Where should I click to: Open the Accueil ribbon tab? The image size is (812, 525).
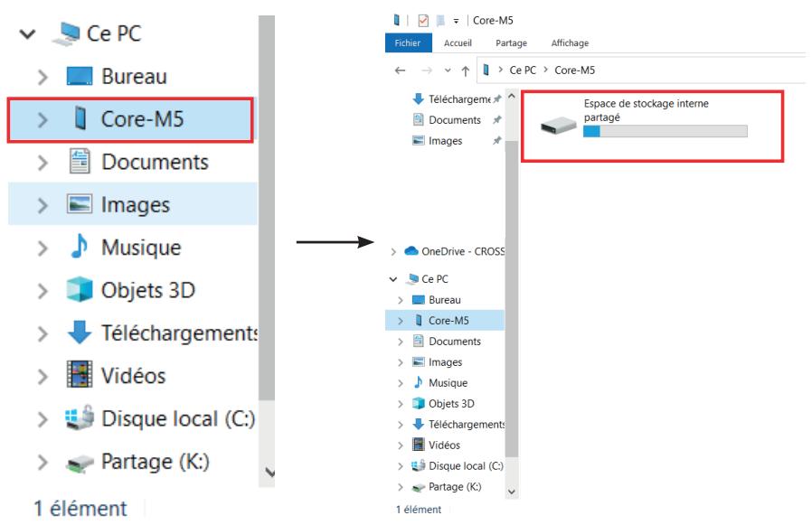pos(458,43)
